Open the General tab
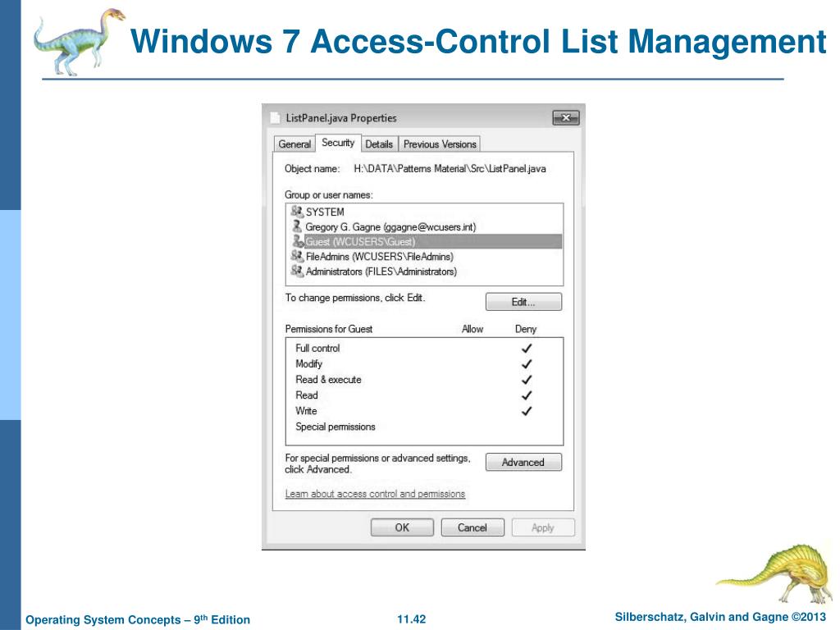 [x=294, y=144]
